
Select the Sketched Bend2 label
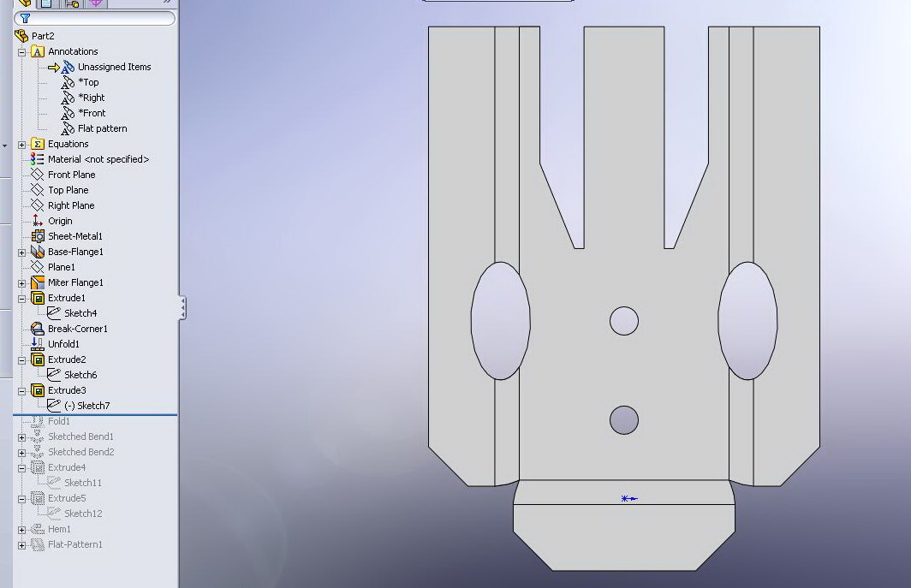point(80,452)
